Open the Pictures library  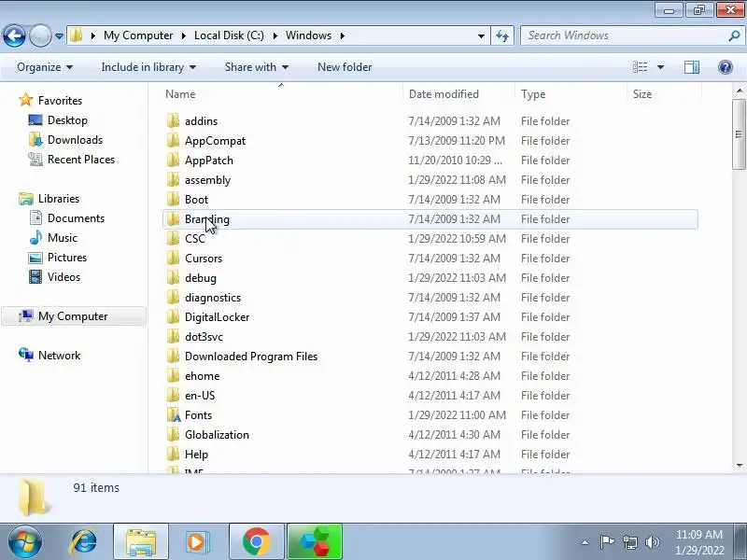67,258
